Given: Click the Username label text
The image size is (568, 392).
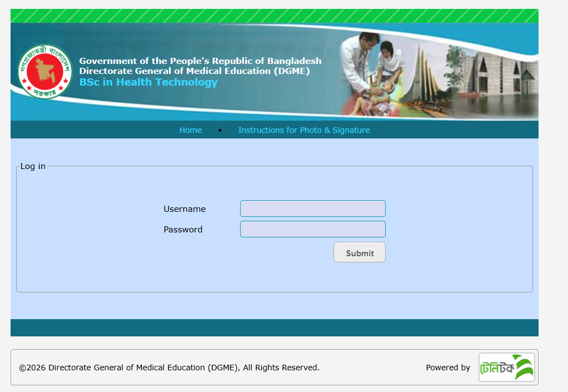Looking at the screenshot, I should click(x=185, y=209).
